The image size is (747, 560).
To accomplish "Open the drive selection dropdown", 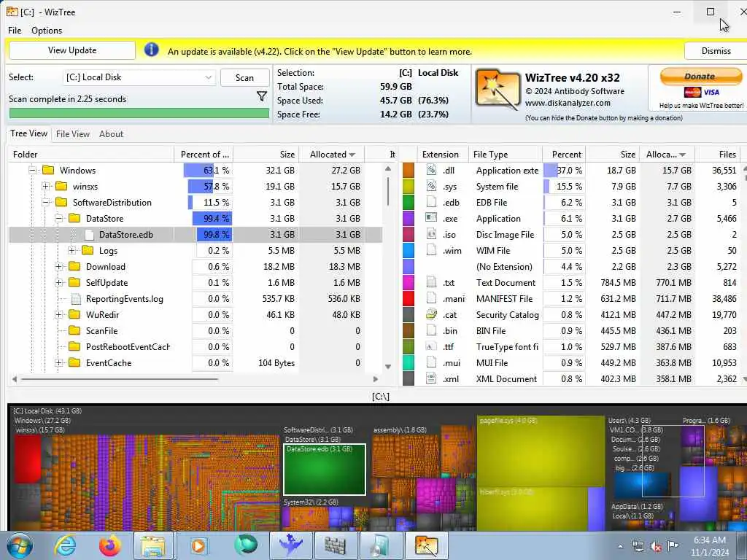I will 208,77.
